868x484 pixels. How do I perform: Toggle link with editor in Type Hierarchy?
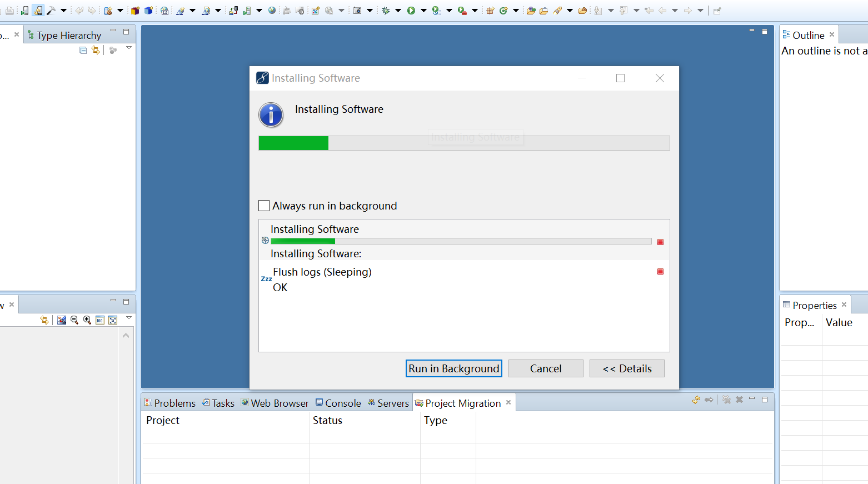96,51
